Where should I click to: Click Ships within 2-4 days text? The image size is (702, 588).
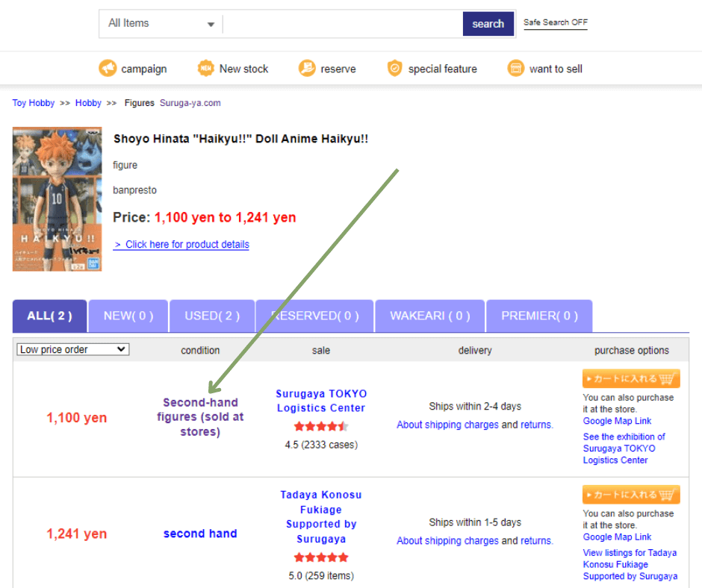click(x=475, y=407)
